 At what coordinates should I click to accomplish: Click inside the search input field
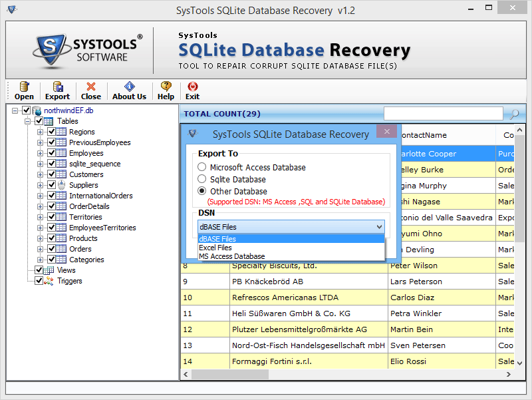443,114
